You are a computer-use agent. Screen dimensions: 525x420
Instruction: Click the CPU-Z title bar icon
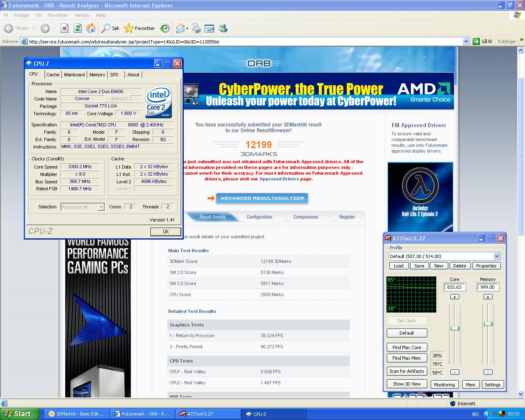pos(29,64)
